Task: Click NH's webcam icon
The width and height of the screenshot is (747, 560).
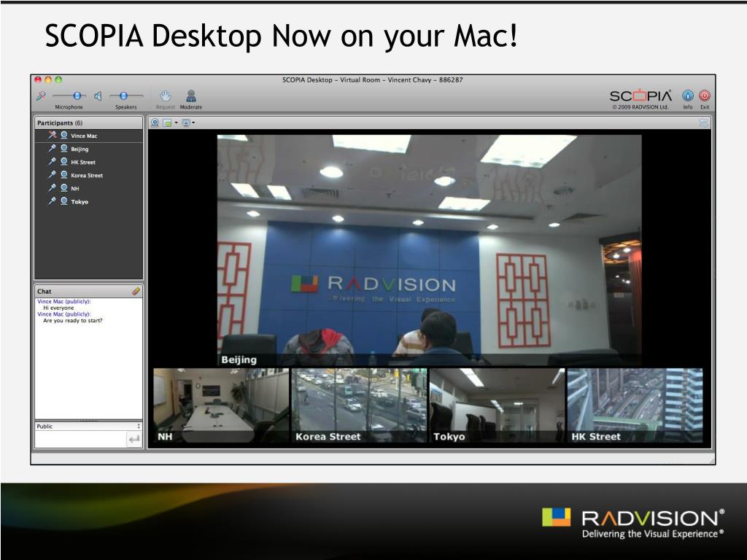Action: coord(64,188)
